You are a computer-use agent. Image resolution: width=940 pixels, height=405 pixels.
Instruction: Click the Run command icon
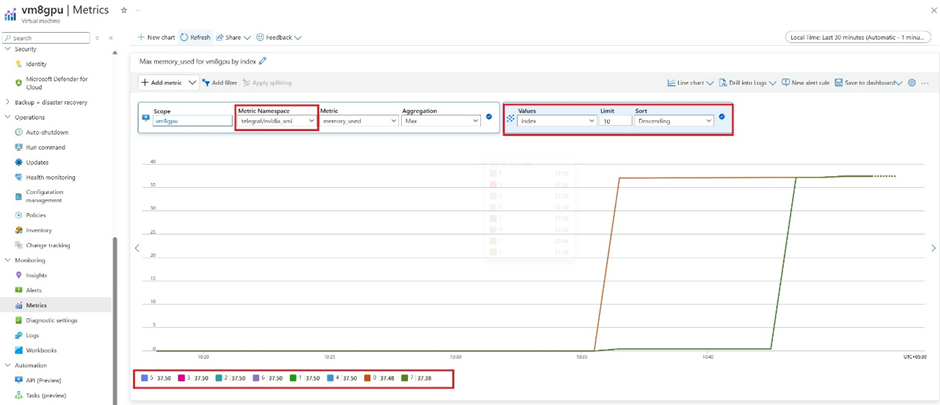click(19, 147)
